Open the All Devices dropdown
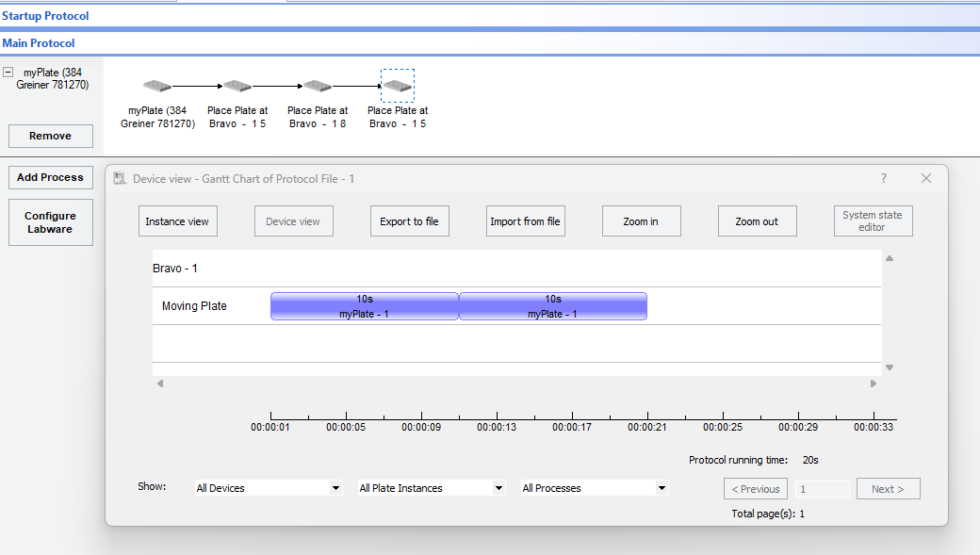This screenshot has height=555, width=980. (268, 488)
